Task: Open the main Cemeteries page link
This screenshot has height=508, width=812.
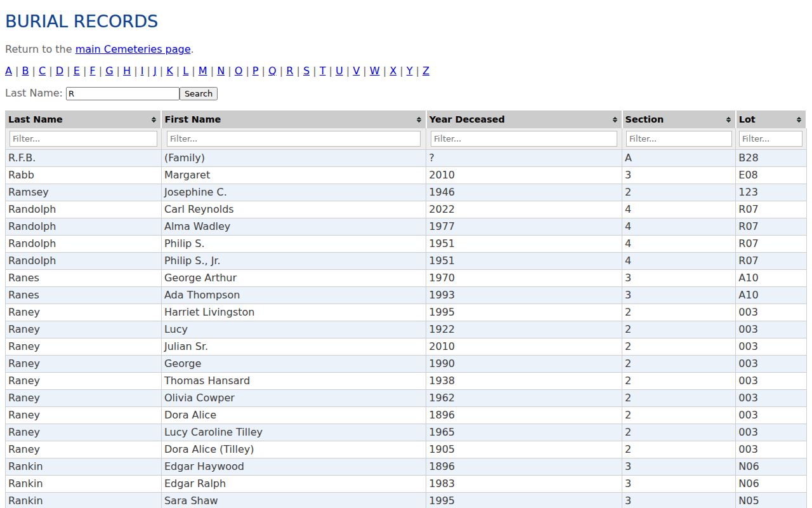Action: click(133, 49)
